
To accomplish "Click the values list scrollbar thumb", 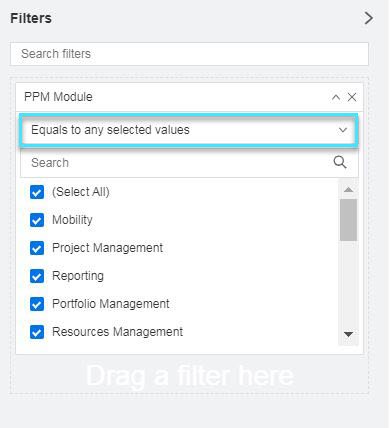I will pyautogui.click(x=348, y=220).
